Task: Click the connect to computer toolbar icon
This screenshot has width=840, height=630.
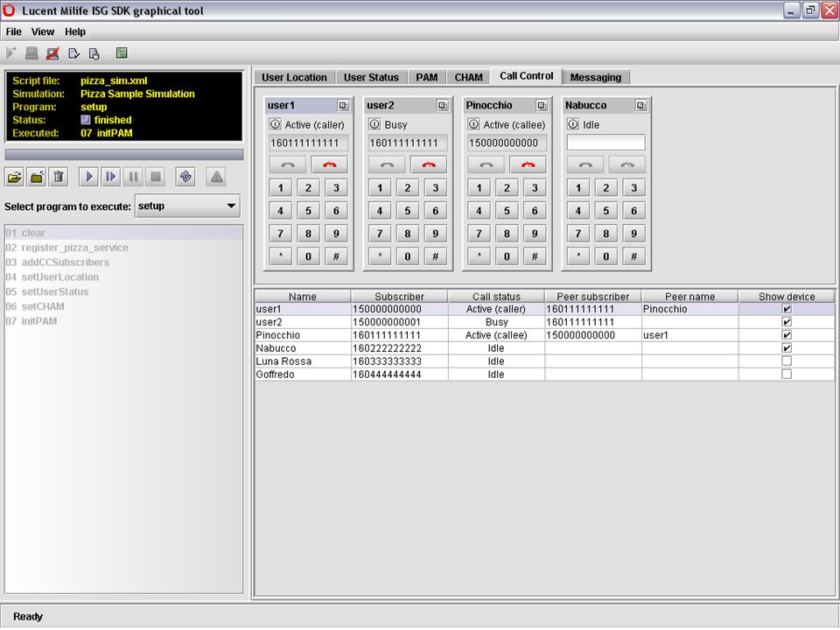Action: click(x=31, y=53)
